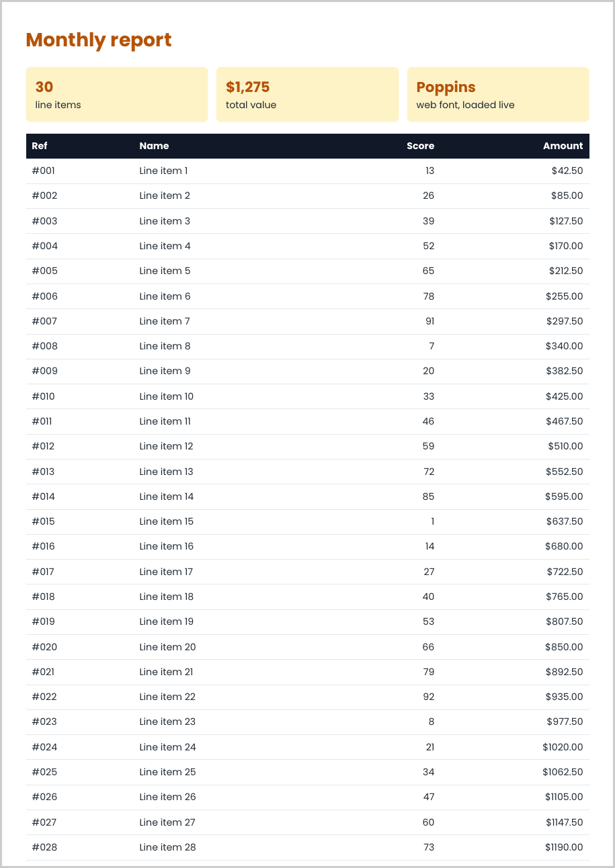
Task: Select the Line item 28 name cell
Action: (x=167, y=847)
